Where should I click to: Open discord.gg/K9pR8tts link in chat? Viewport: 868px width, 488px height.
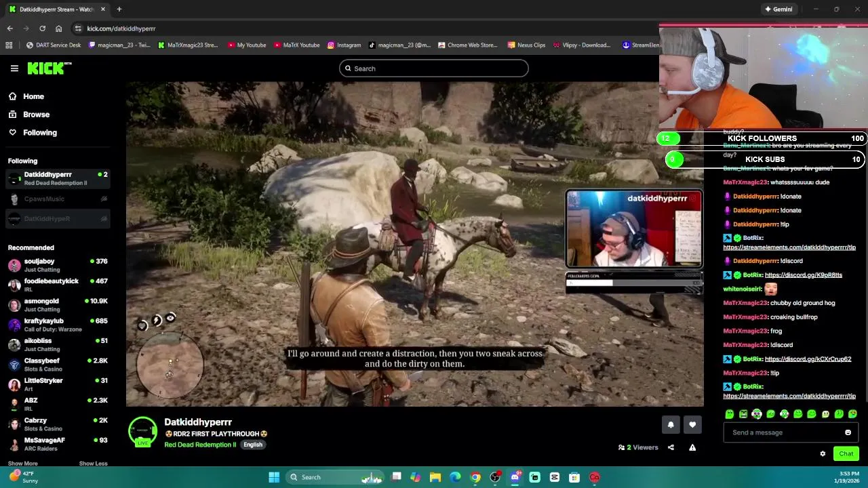tap(804, 275)
